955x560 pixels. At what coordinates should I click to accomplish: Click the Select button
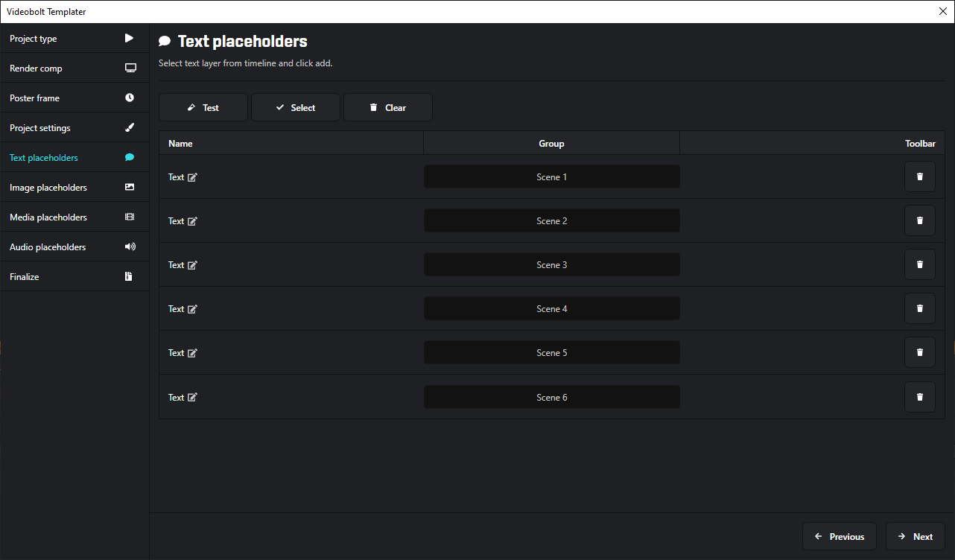(x=296, y=108)
